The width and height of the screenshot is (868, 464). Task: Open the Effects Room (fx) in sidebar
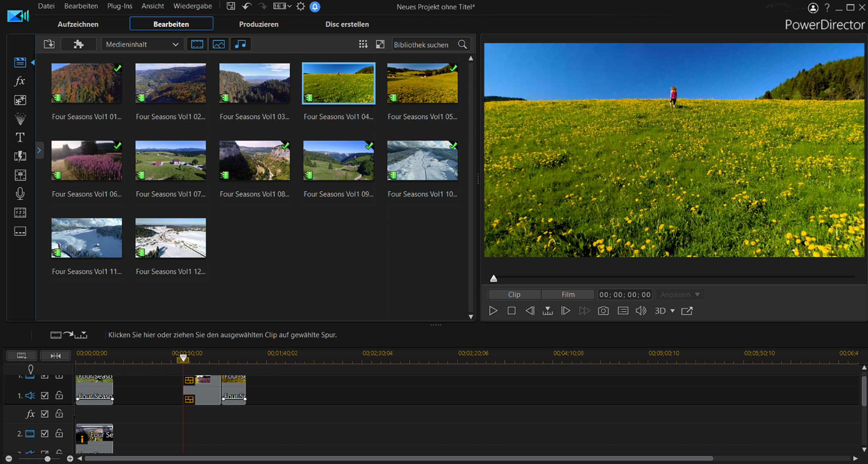tap(20, 81)
